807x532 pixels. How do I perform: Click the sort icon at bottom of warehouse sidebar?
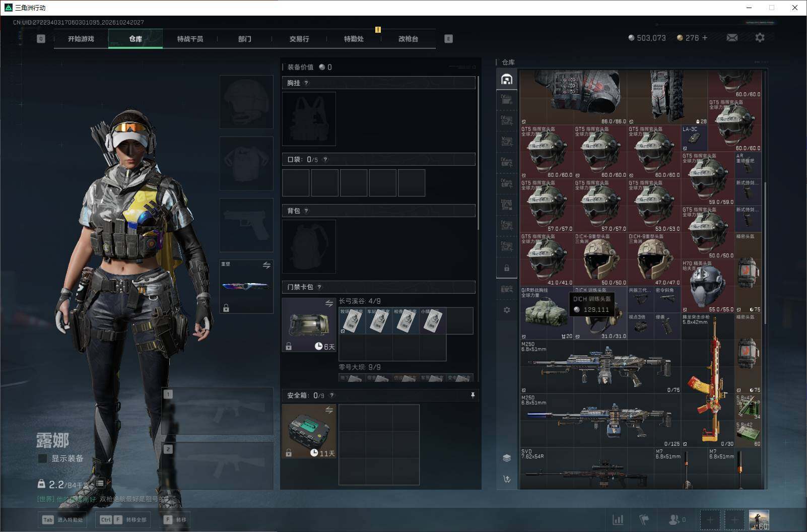point(507,479)
